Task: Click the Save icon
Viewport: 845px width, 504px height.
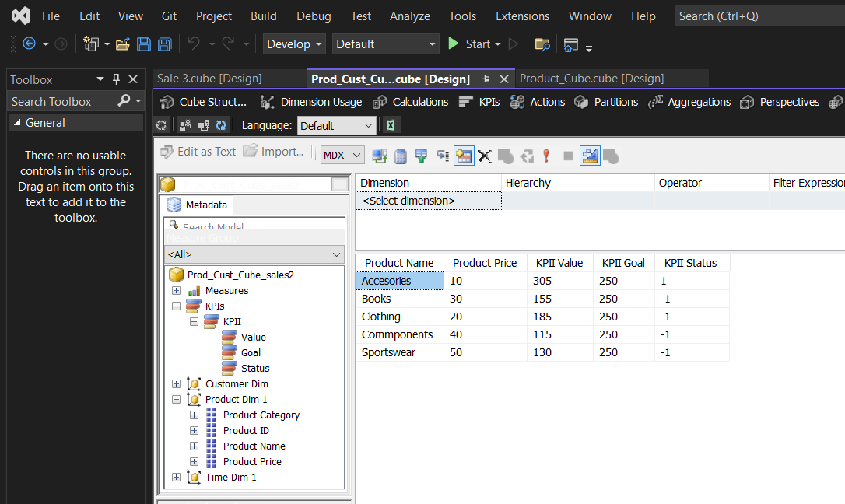Action: (x=144, y=44)
